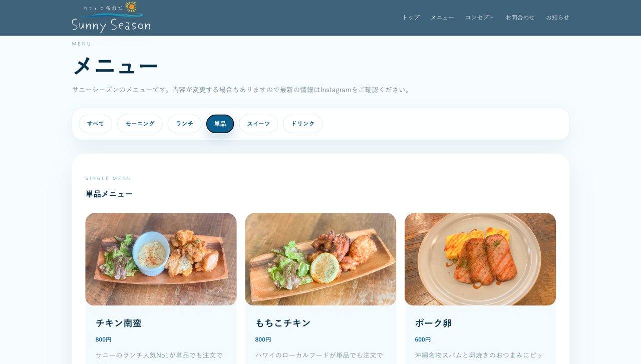Viewport: 641px width, 364px height.
Task: Select the すべて filter
Action: click(x=96, y=124)
